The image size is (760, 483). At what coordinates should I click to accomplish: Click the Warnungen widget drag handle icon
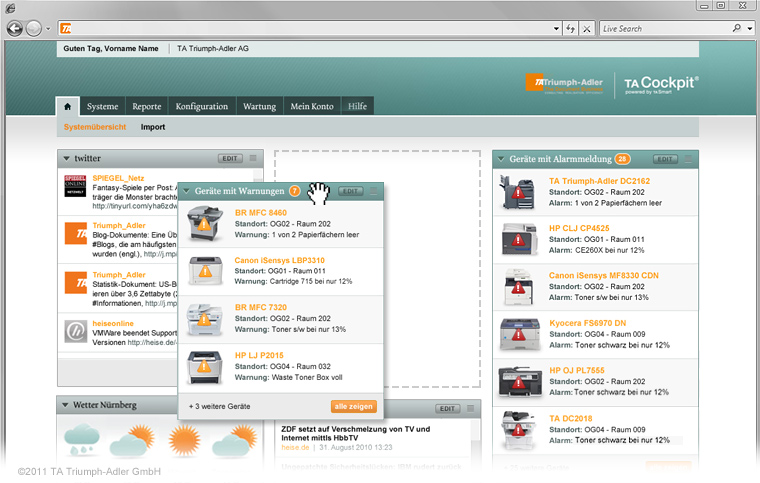tap(374, 191)
